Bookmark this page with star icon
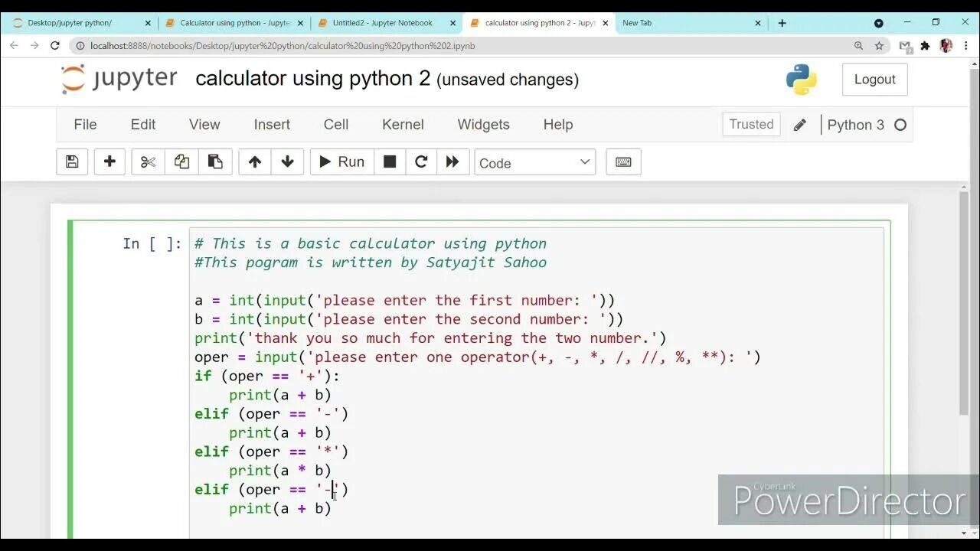The width and height of the screenshot is (980, 551). 879,46
